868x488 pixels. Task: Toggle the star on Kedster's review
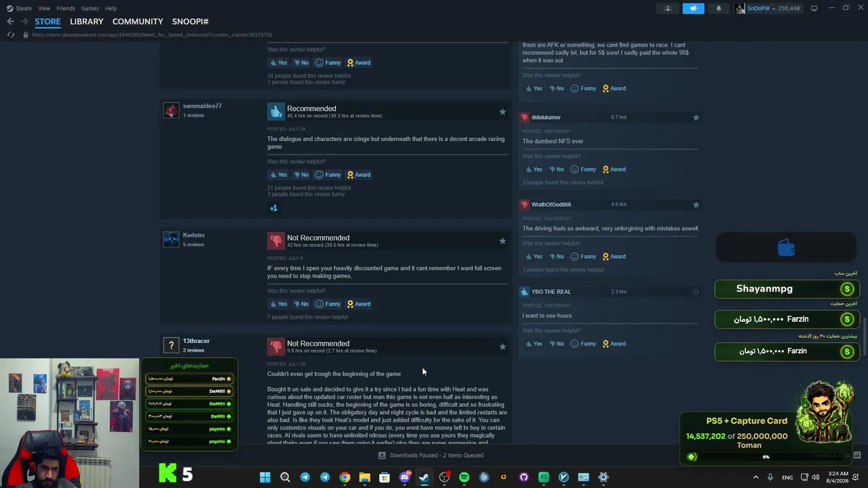tap(502, 241)
